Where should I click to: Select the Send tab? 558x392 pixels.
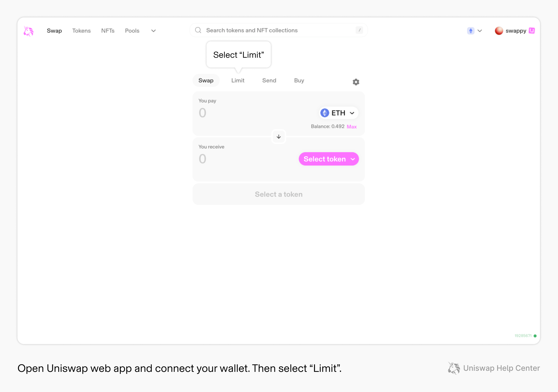(x=269, y=81)
